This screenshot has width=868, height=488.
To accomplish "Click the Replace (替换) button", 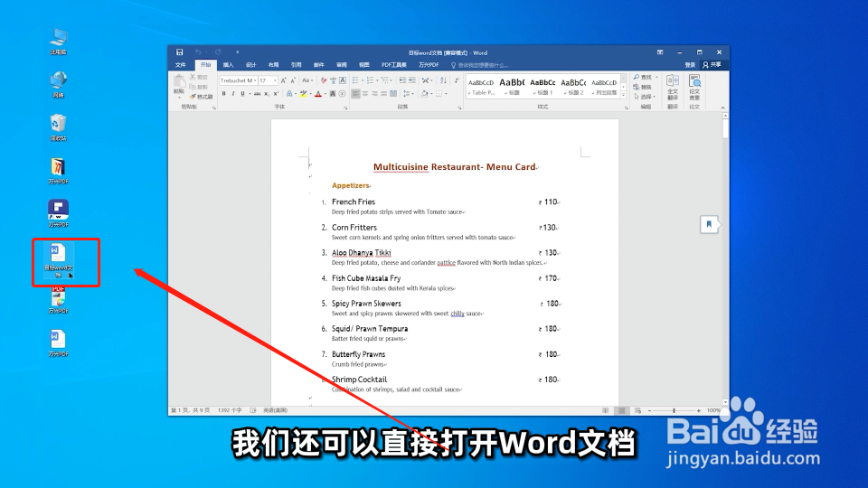I will (643, 87).
